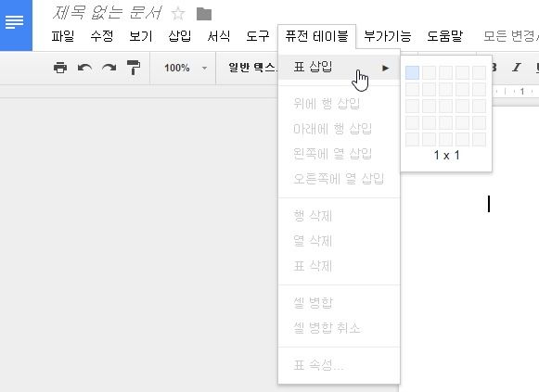Click the move-to-folder icon
Image resolution: width=539 pixels, height=392 pixels.
tap(204, 14)
